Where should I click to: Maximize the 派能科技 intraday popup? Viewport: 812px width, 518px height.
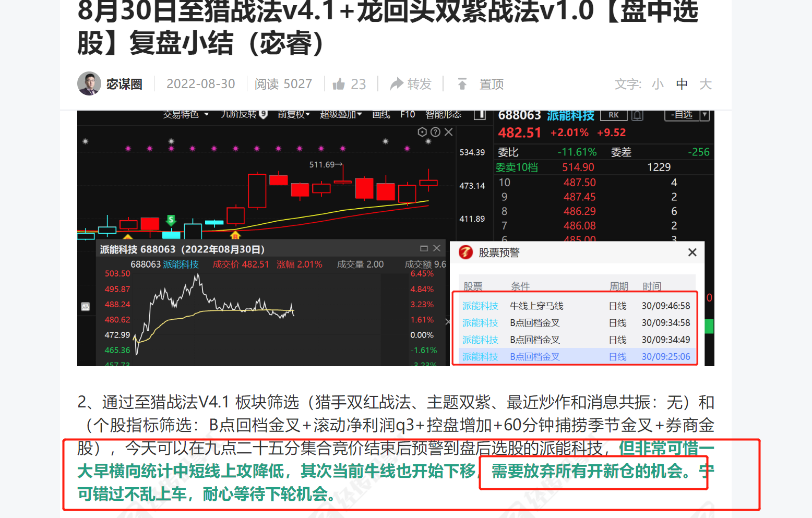[424, 248]
